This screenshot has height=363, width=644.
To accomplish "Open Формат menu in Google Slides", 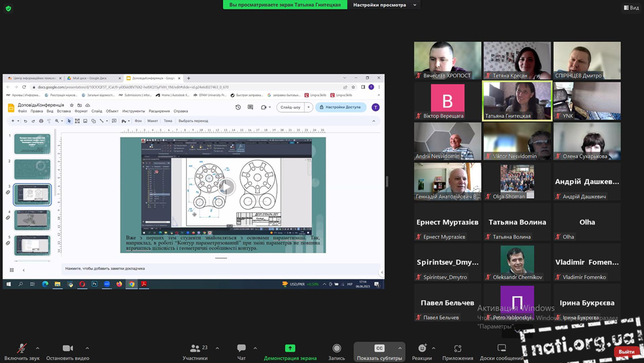I will (x=81, y=111).
